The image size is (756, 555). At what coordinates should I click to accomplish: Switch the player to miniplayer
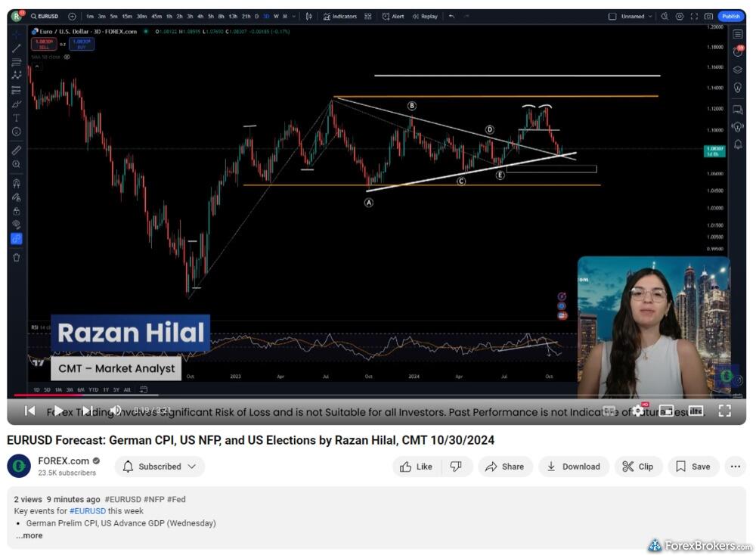click(x=667, y=411)
